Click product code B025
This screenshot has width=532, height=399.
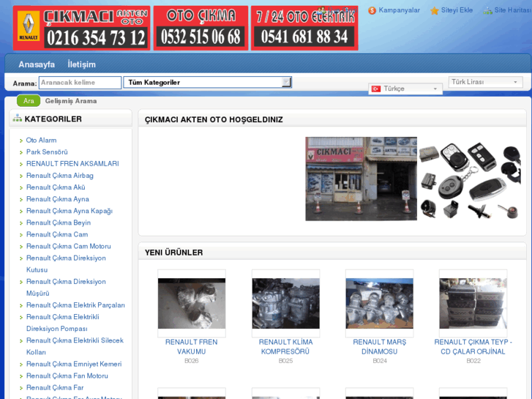[x=285, y=361]
